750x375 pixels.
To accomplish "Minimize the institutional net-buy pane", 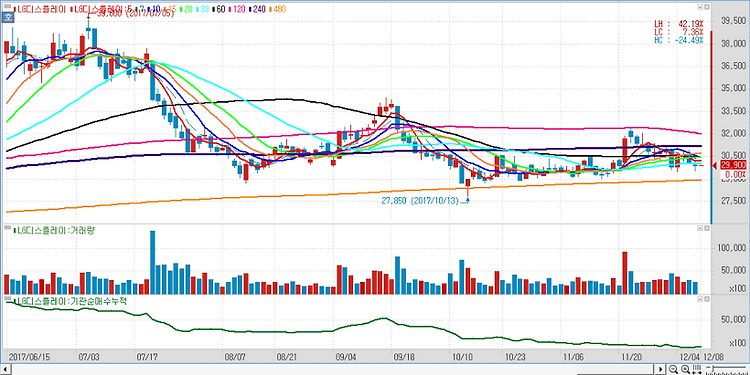I will click(x=700, y=298).
